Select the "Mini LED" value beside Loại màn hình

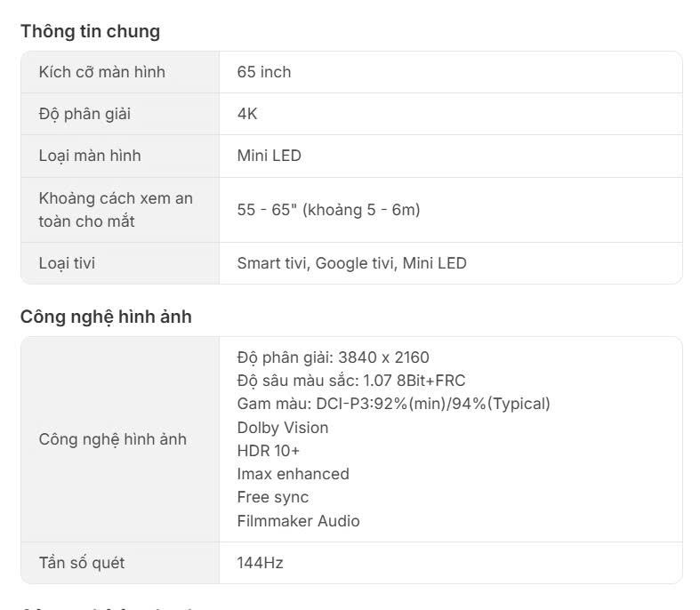pyautogui.click(x=269, y=156)
